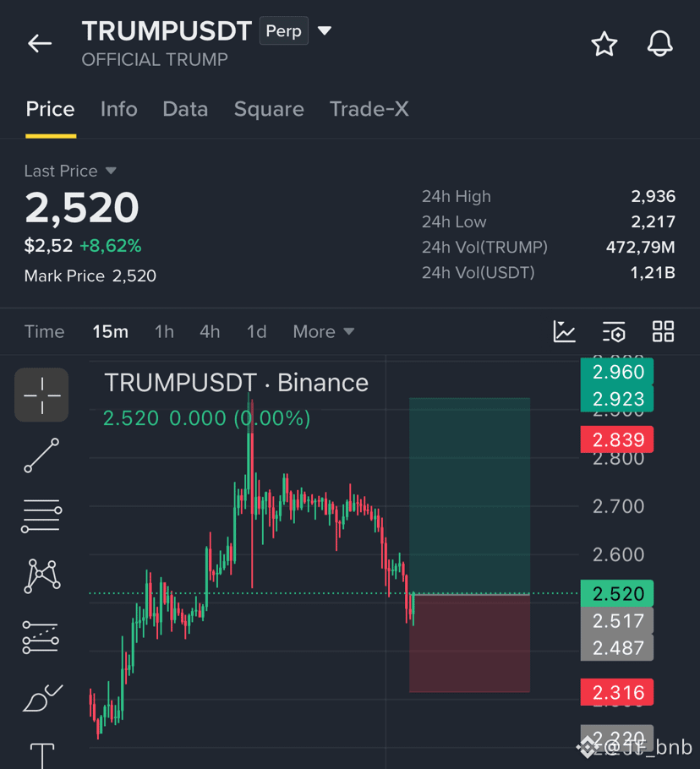
Task: Click the green take-profit zone on chart
Action: point(469,495)
